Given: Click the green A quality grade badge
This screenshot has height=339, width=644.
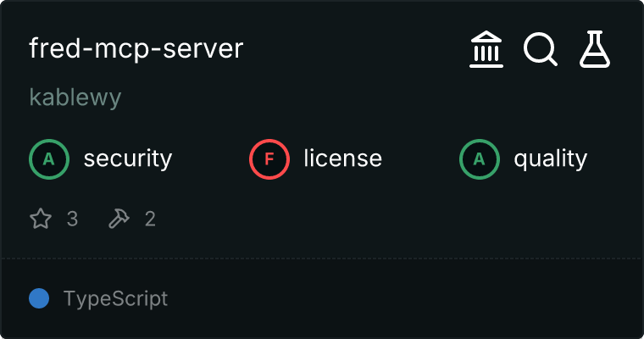Looking at the screenshot, I should point(480,158).
